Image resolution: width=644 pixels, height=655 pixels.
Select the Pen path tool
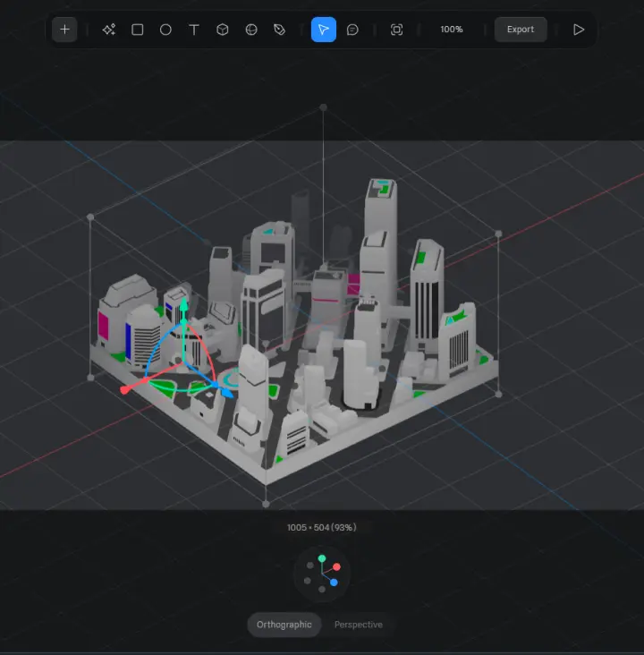pyautogui.click(x=279, y=30)
